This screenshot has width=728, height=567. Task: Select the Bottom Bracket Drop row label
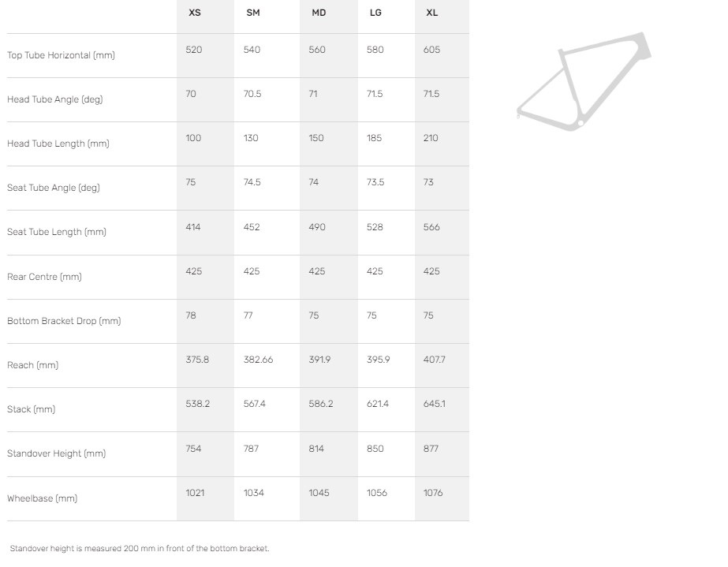64,321
